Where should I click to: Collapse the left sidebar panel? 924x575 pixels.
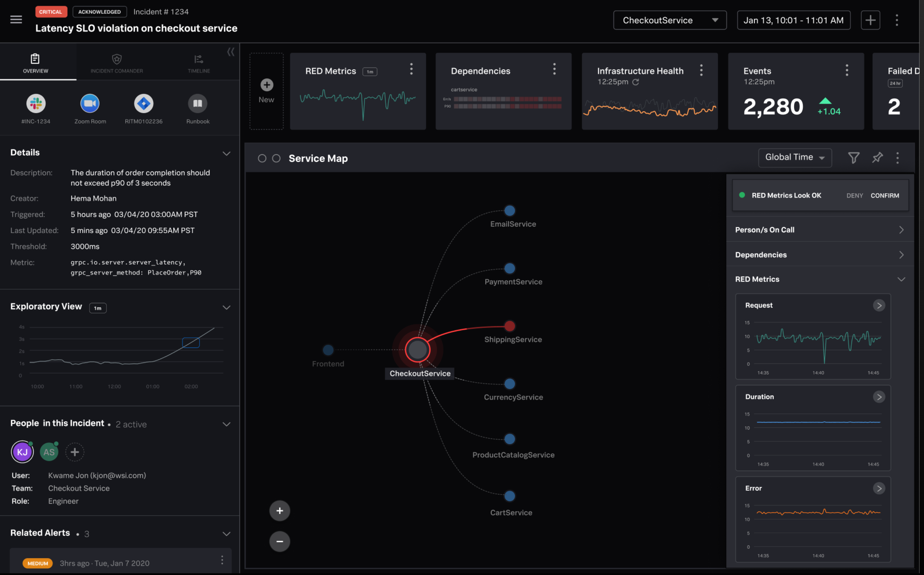(x=231, y=52)
